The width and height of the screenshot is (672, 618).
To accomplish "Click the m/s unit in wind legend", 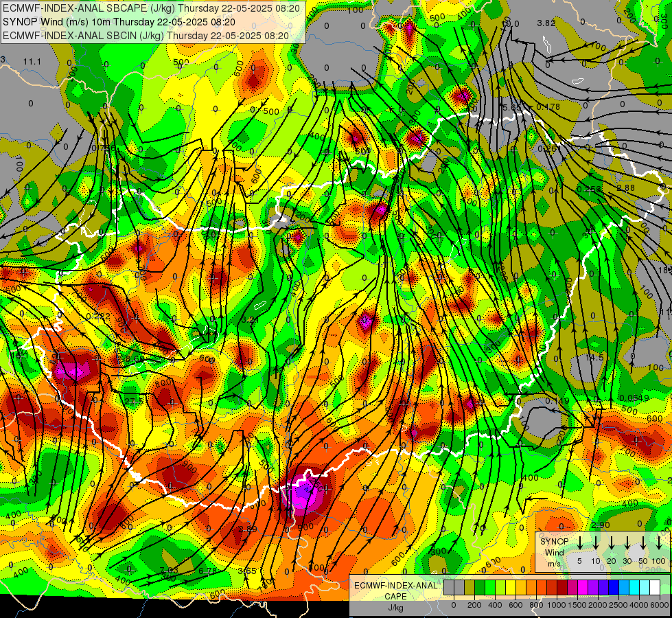I will coord(554,564).
